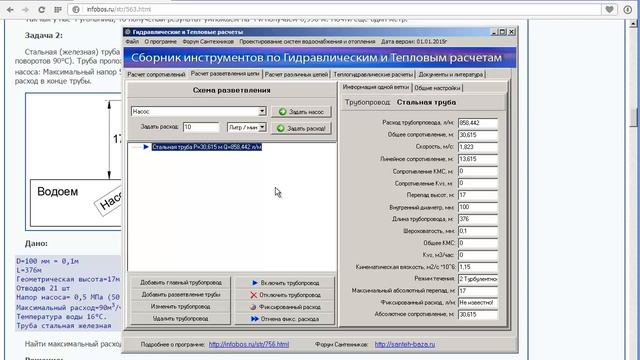Click Изменить трубопровод button
Image resolution: width=640 pixels, height=360 pixels.
(180, 307)
